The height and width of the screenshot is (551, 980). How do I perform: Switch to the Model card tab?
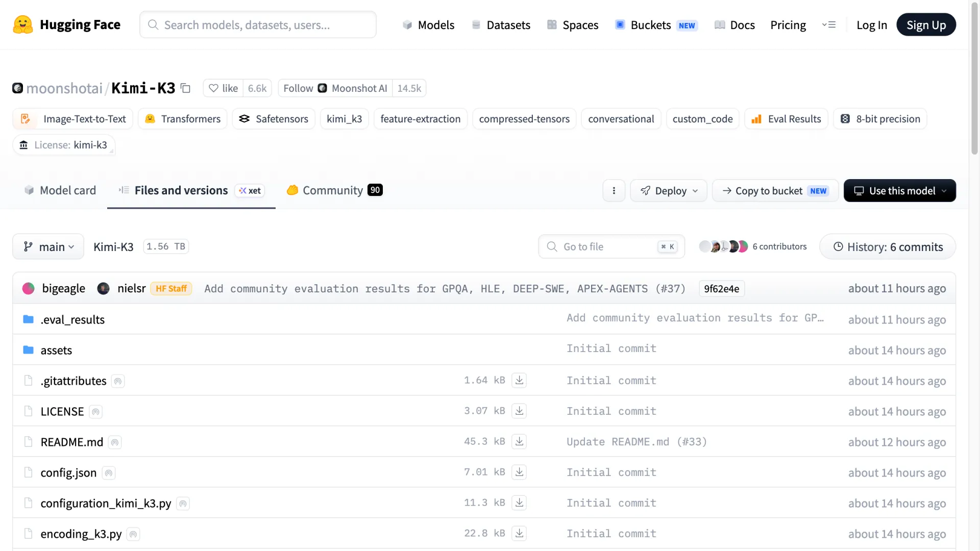coord(60,190)
